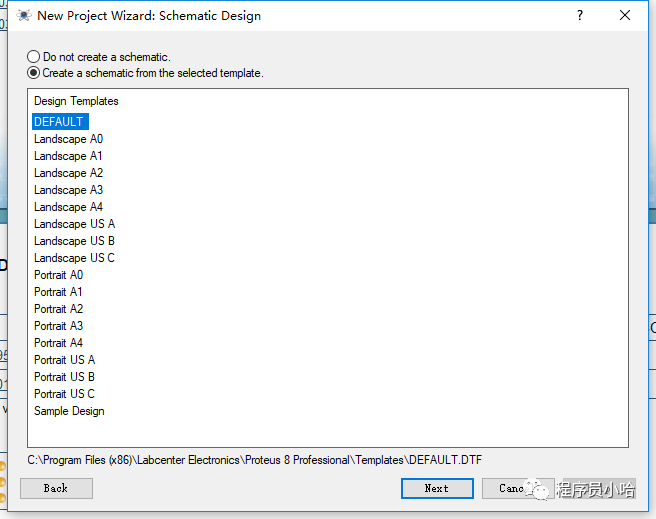Click the Proteus icon in title bar
The height and width of the screenshot is (519, 656).
(23, 15)
